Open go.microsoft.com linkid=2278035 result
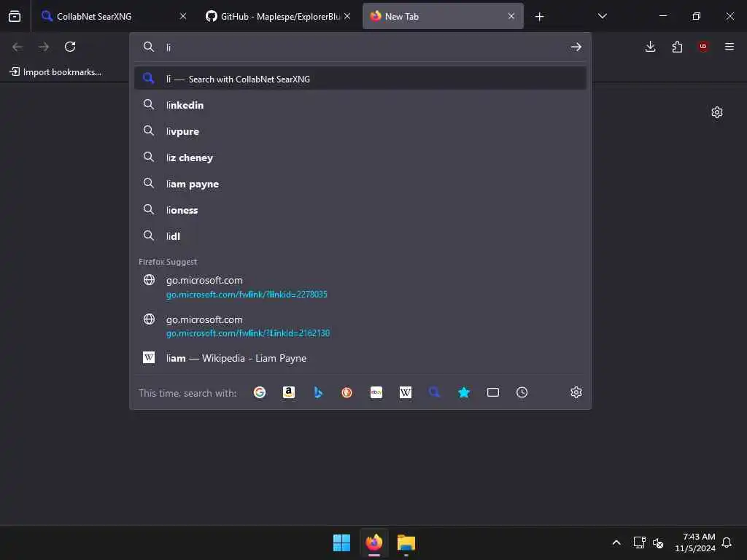The image size is (747, 560). (360, 287)
